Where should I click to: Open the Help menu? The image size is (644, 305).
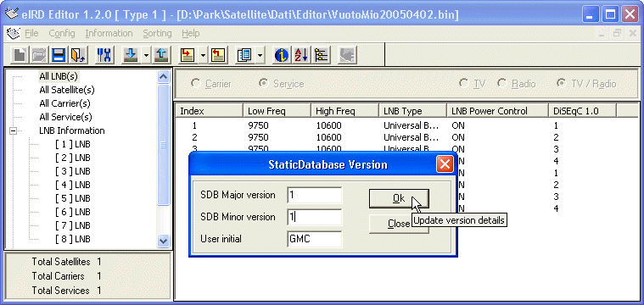tap(191, 33)
